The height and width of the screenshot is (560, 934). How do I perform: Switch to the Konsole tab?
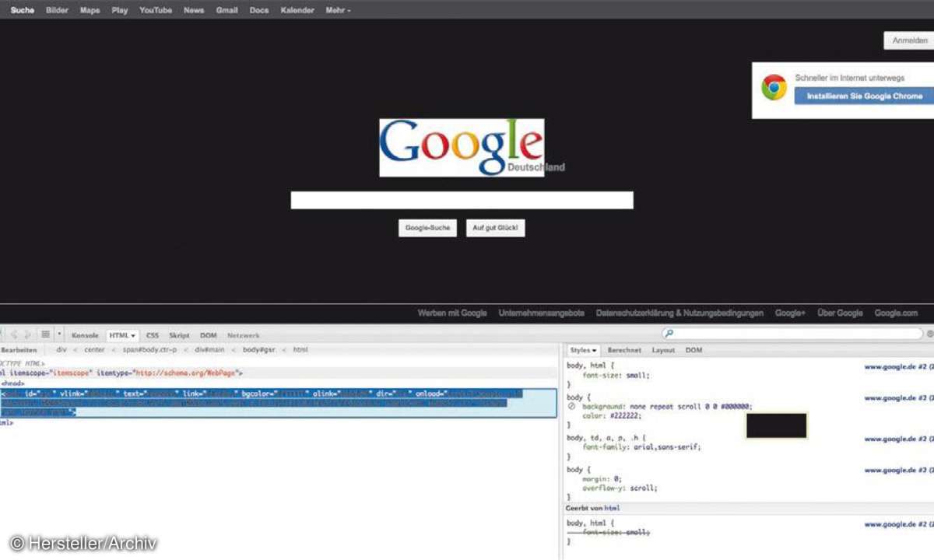point(85,335)
